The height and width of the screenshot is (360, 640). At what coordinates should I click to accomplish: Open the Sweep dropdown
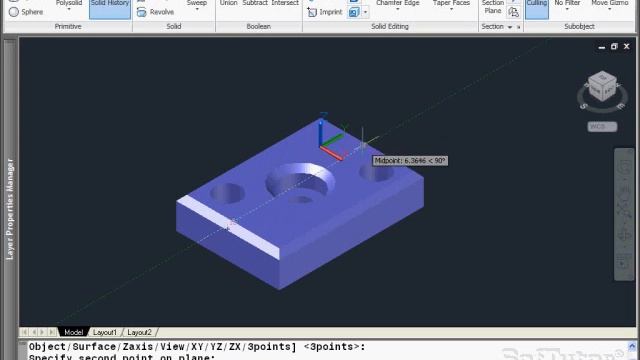pos(197,9)
